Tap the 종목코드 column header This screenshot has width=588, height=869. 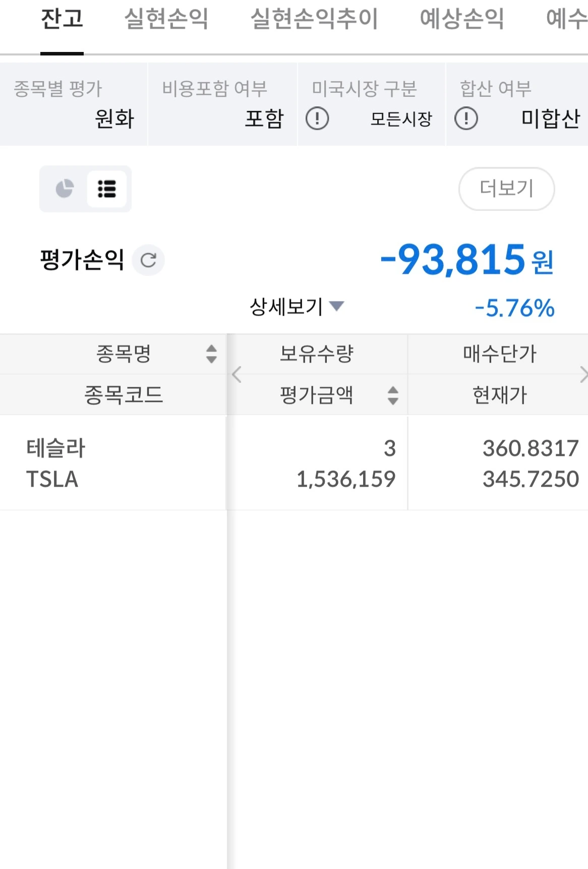(124, 395)
